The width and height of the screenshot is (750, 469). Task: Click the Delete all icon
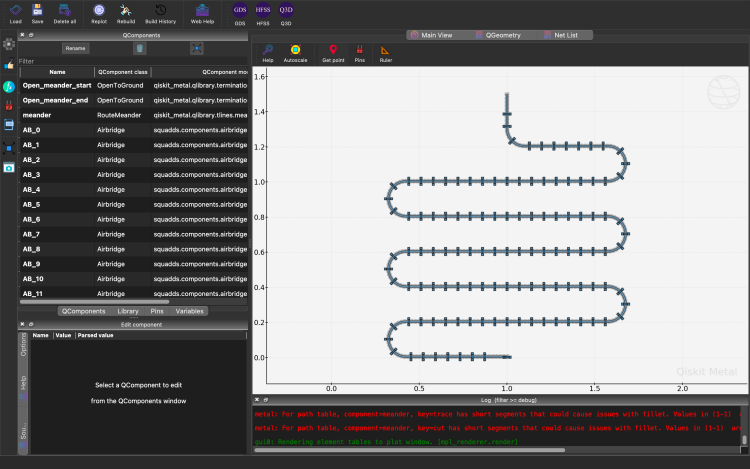(65, 14)
